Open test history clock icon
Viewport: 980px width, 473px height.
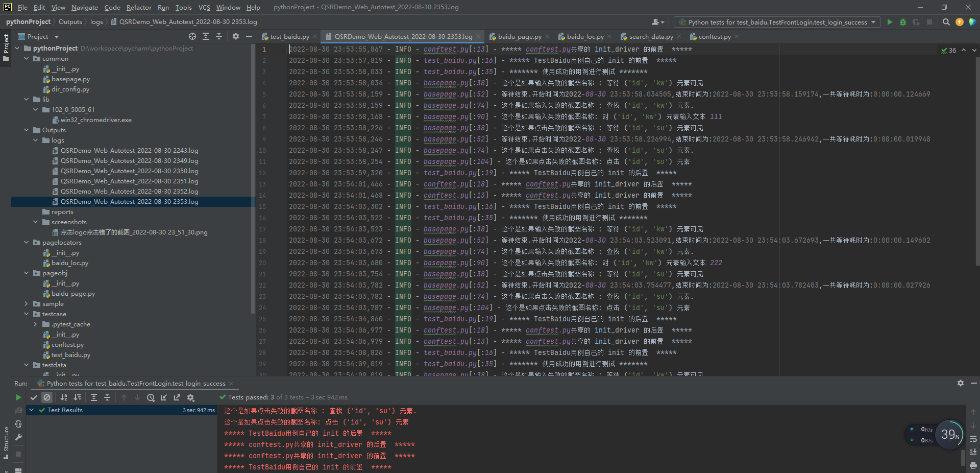pyautogui.click(x=151, y=397)
